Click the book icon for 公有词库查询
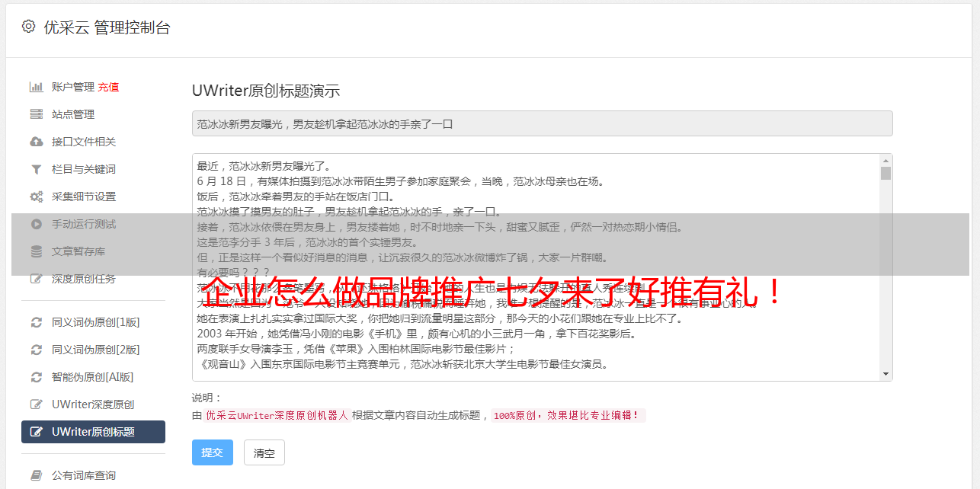 tap(36, 475)
